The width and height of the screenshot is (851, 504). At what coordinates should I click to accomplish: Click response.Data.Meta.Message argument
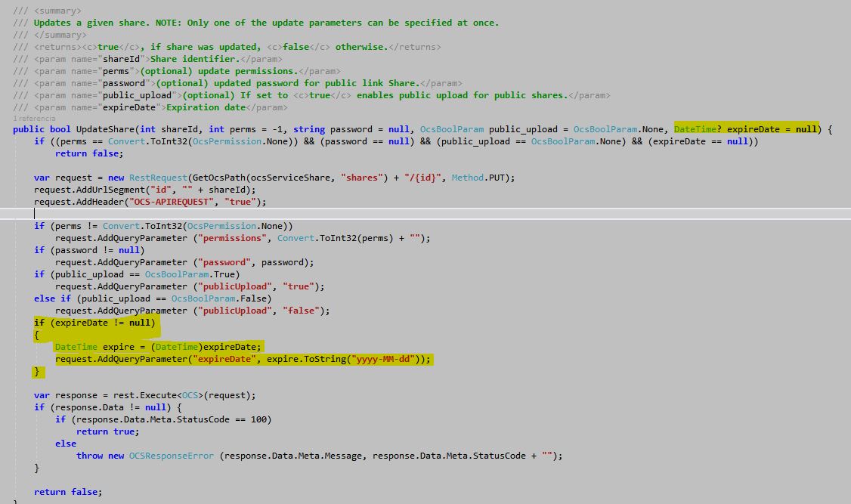[x=292, y=456]
